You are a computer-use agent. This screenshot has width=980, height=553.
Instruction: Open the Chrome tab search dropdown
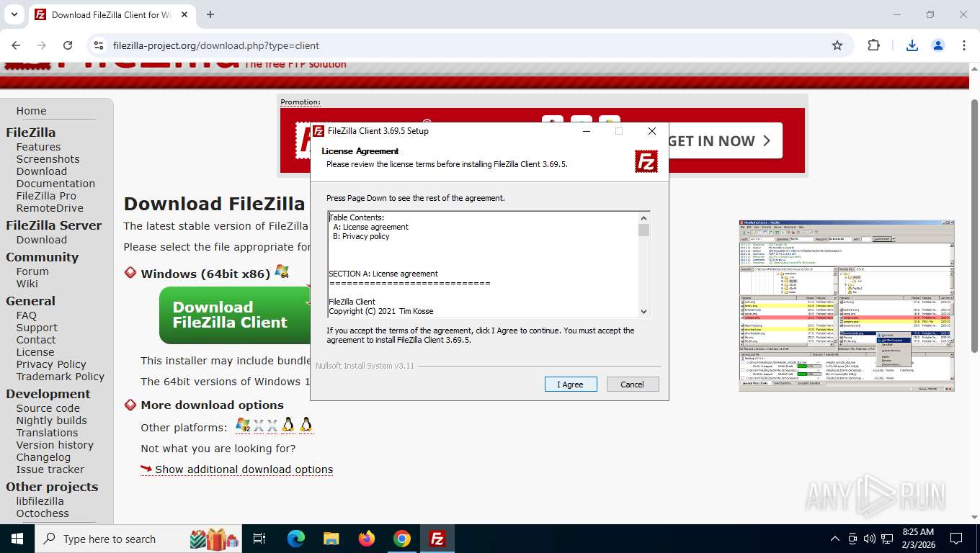14,14
